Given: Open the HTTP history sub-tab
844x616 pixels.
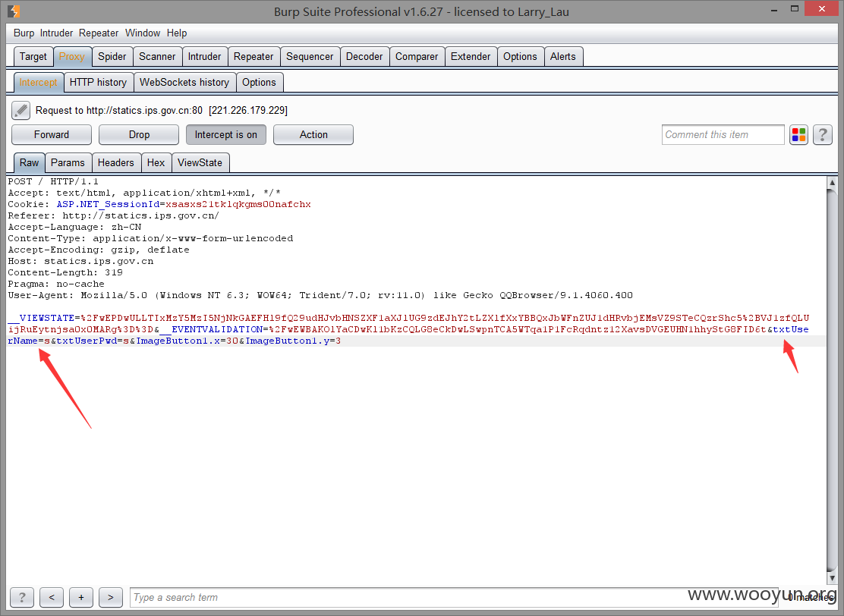Looking at the screenshot, I should click(98, 83).
